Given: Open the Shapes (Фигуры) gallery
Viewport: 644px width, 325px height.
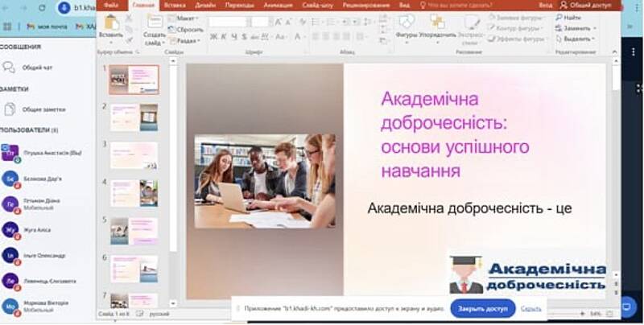Looking at the screenshot, I should point(407,24).
